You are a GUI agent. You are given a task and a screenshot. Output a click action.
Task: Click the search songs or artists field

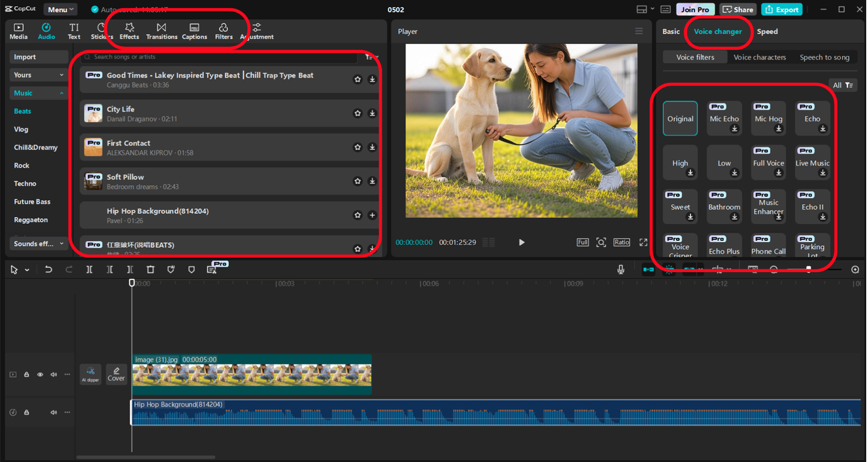pyautogui.click(x=220, y=57)
